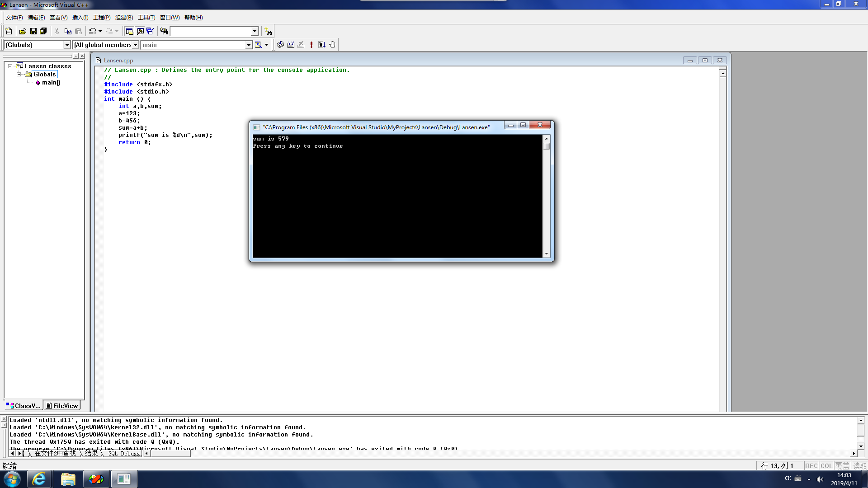Select main() in the class tree
Image resolution: width=868 pixels, height=488 pixels.
coord(51,82)
